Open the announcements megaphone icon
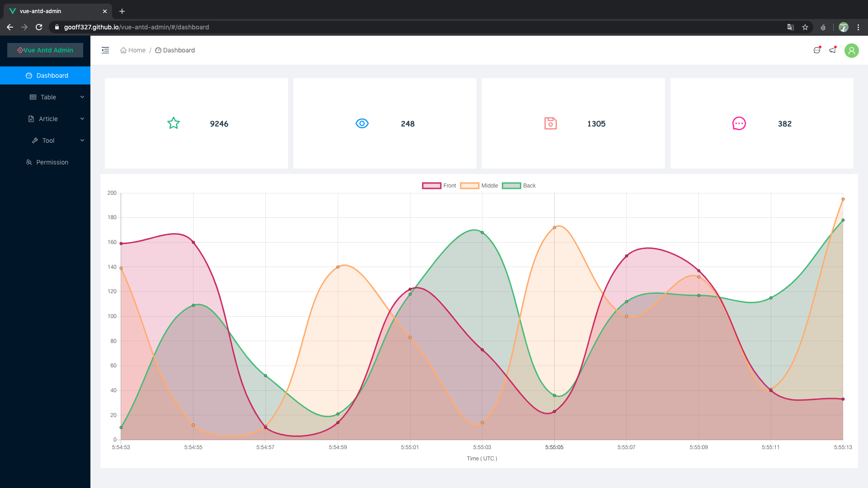The image size is (868, 488). tap(832, 50)
